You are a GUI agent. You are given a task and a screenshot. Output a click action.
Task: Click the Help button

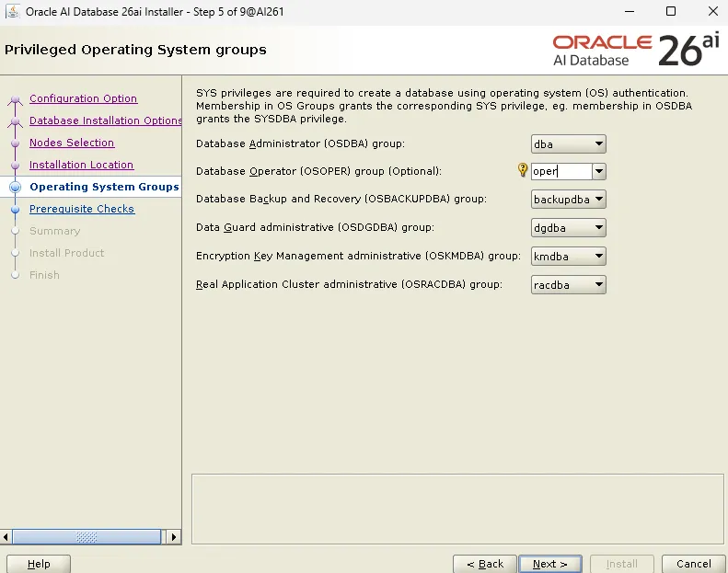(39, 564)
